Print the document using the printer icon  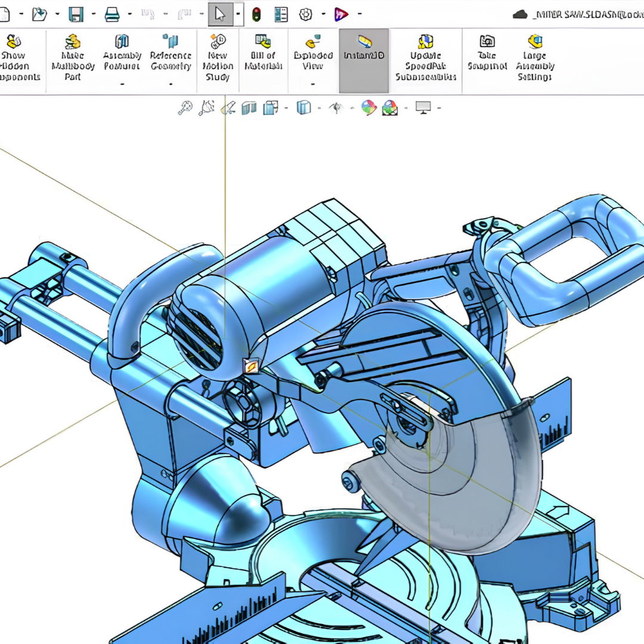pos(112,14)
